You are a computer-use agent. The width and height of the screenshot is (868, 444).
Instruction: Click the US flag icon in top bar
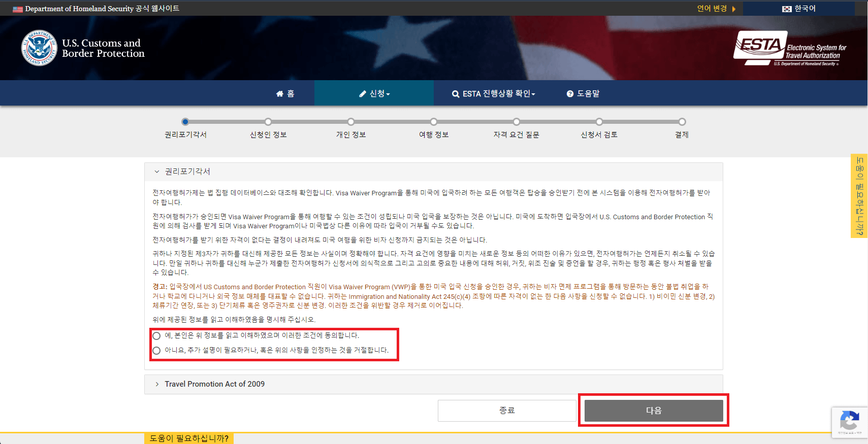coord(18,9)
